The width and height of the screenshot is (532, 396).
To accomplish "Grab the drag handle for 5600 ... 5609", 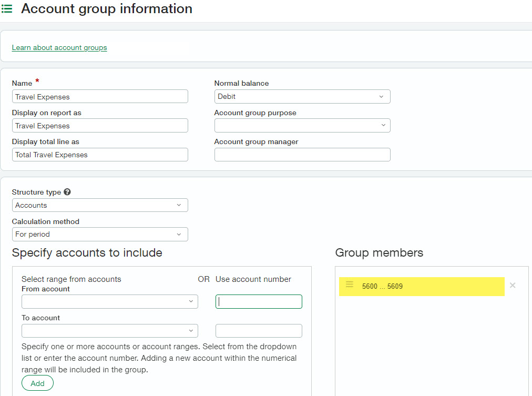I will [350, 285].
